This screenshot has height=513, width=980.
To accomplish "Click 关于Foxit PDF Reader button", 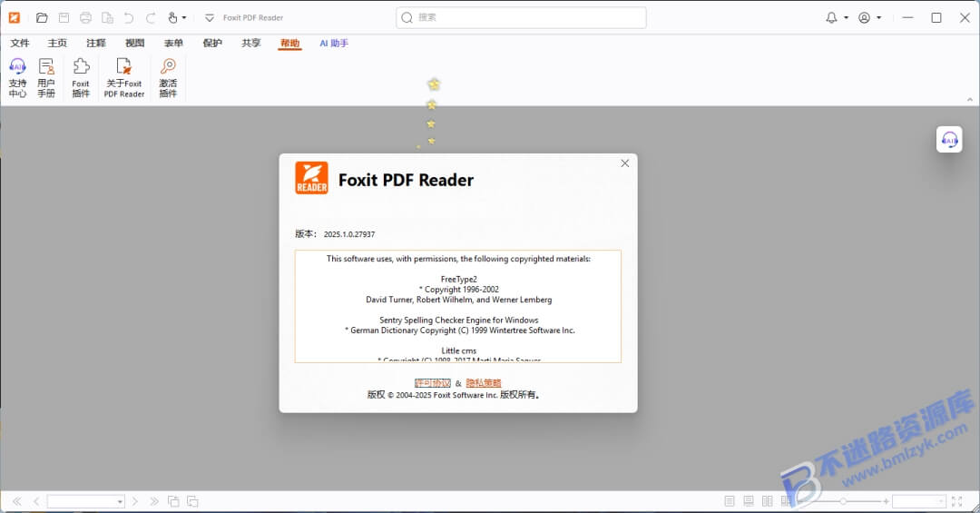I will coord(123,78).
